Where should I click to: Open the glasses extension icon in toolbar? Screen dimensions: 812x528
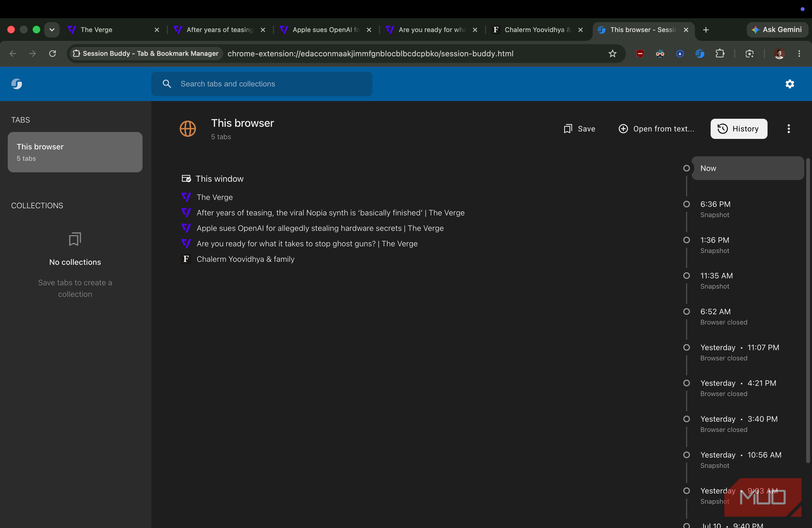(x=660, y=54)
